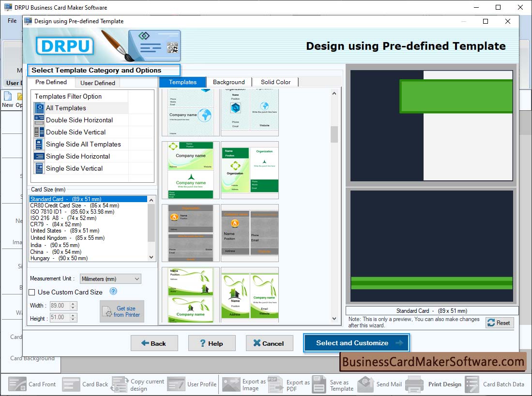
Task: Open the Solid Color tab
Action: tap(275, 82)
